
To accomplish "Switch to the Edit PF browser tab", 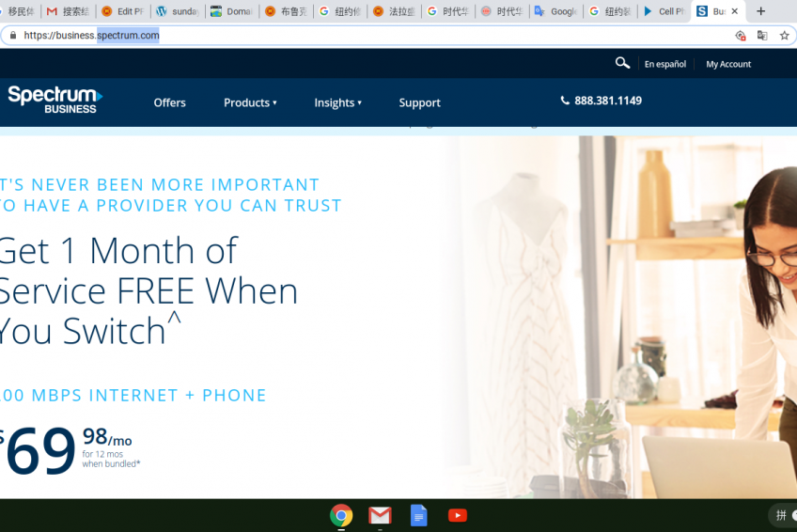I will [123, 11].
